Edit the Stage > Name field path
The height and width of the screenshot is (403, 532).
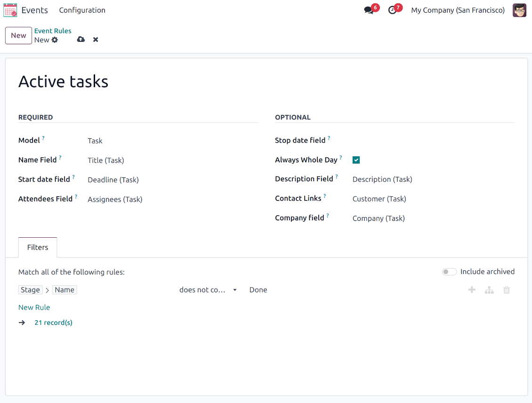tap(48, 290)
